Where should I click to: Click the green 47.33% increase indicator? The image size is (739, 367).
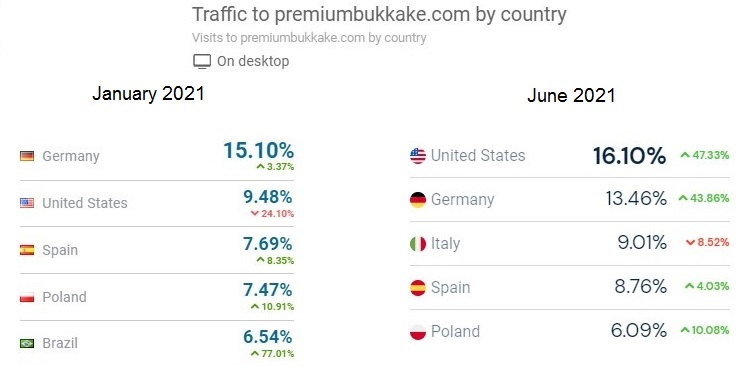[x=704, y=155]
